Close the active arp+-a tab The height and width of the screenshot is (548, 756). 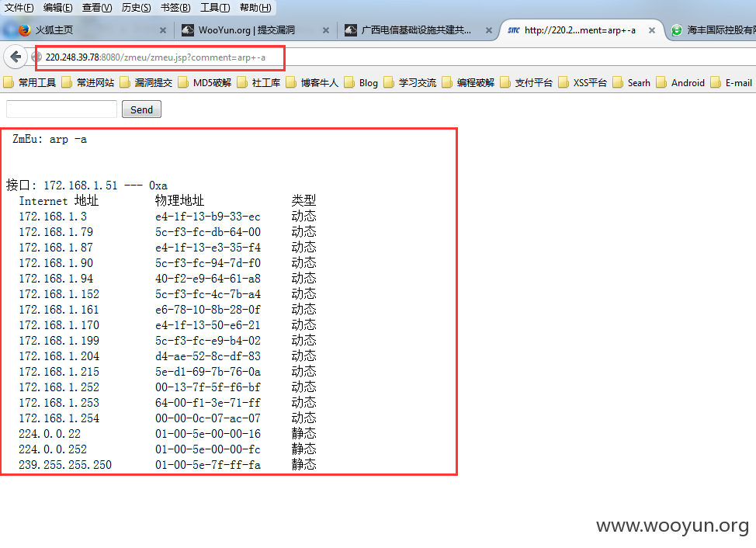tap(652, 30)
